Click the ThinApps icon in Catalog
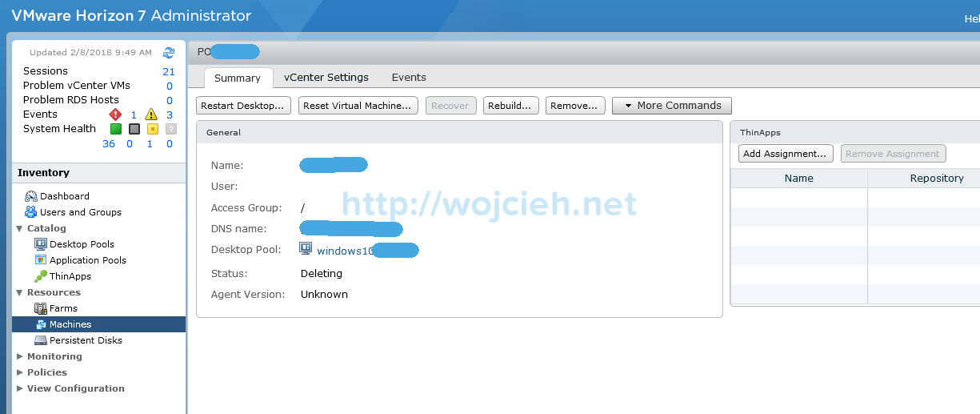 pos(41,276)
